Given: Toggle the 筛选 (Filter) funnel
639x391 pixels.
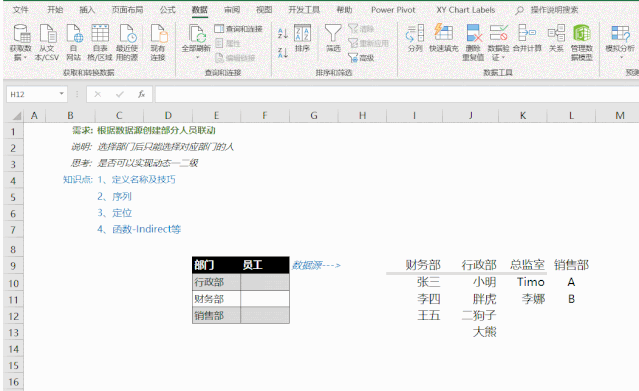Looking at the screenshot, I should pyautogui.click(x=333, y=38).
